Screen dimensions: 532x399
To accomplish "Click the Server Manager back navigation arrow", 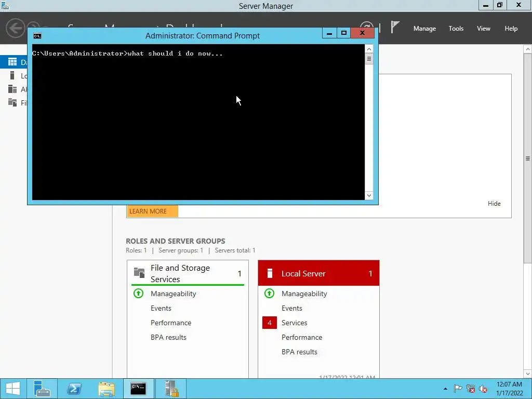I will point(15,28).
